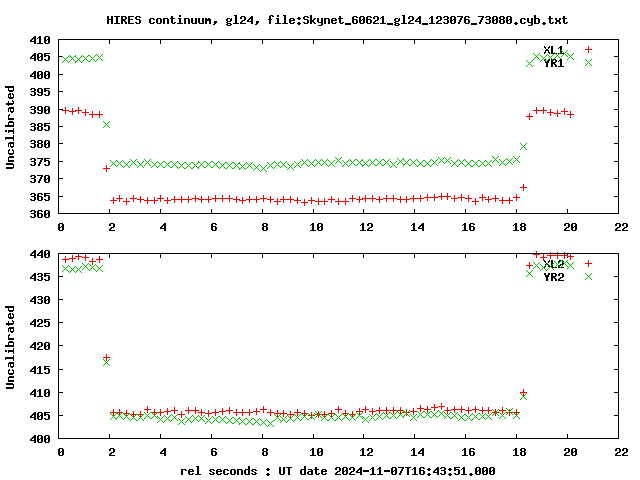Click the lower plot's Uncalibrated axis label
Viewport: 640px width, 480px height.
10,347
